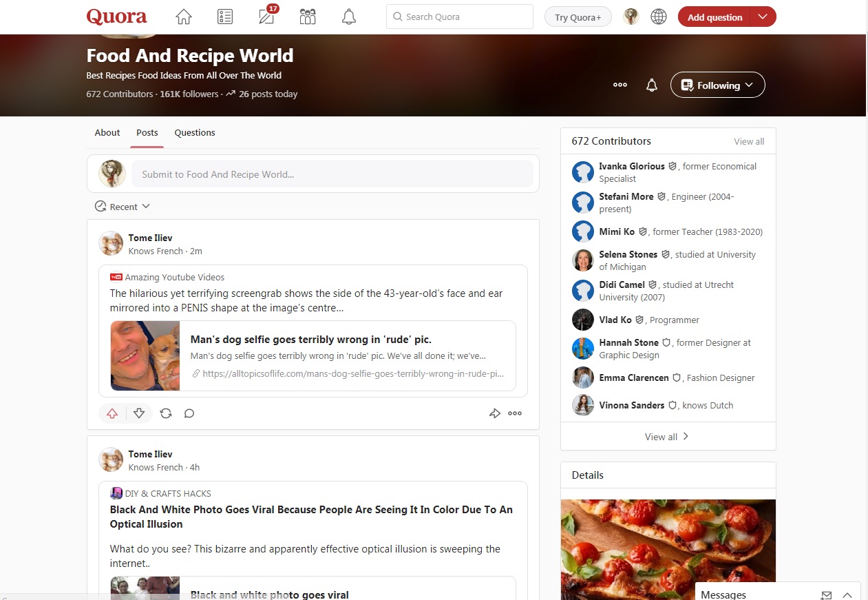Open Black And White Photo Goes Viral headline
This screenshot has height=600, width=868.
[x=311, y=517]
